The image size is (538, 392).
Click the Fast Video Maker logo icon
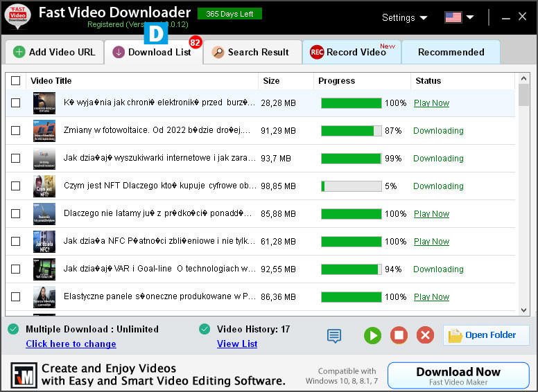24,375
